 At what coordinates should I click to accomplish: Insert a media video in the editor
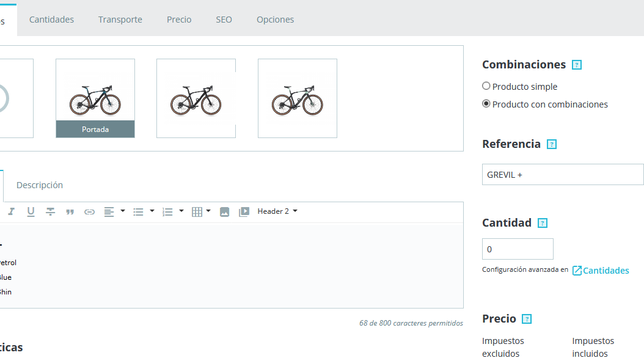coord(244,211)
